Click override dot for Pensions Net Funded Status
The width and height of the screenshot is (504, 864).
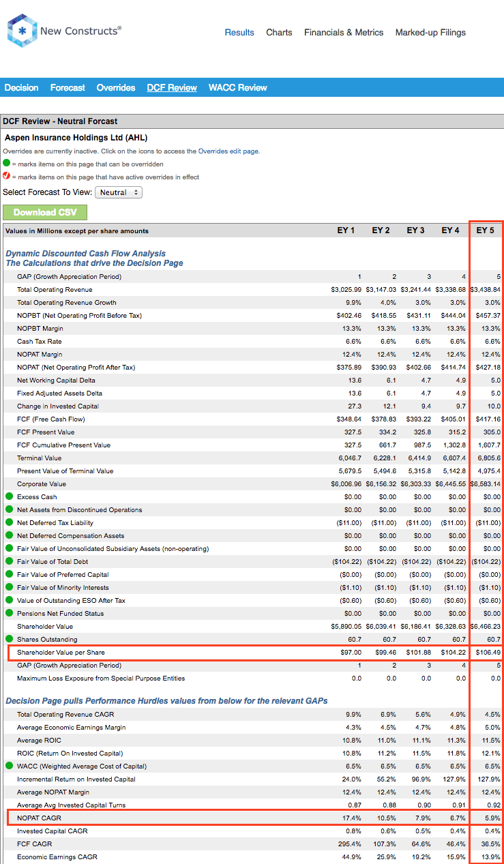click(x=9, y=613)
